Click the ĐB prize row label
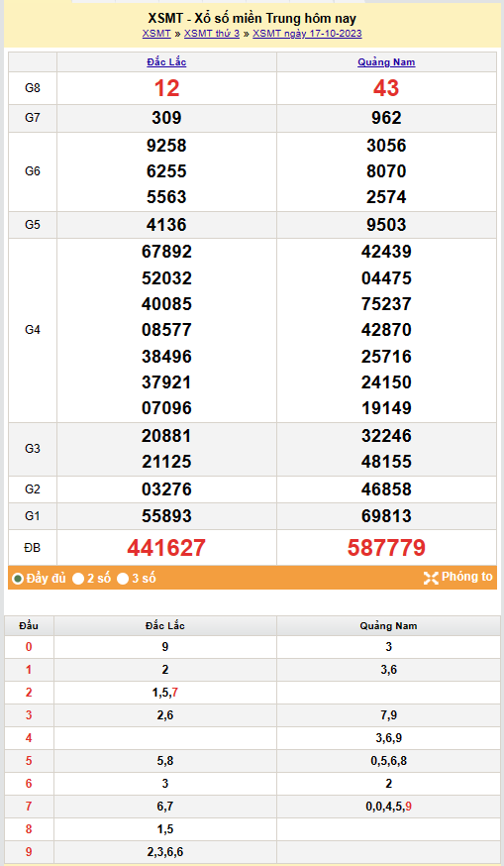The width and height of the screenshot is (504, 866). point(33,547)
